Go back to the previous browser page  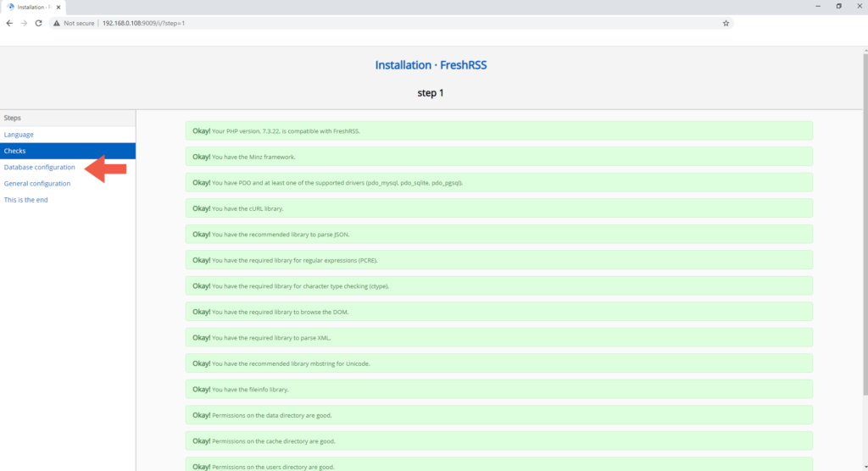[x=9, y=23]
